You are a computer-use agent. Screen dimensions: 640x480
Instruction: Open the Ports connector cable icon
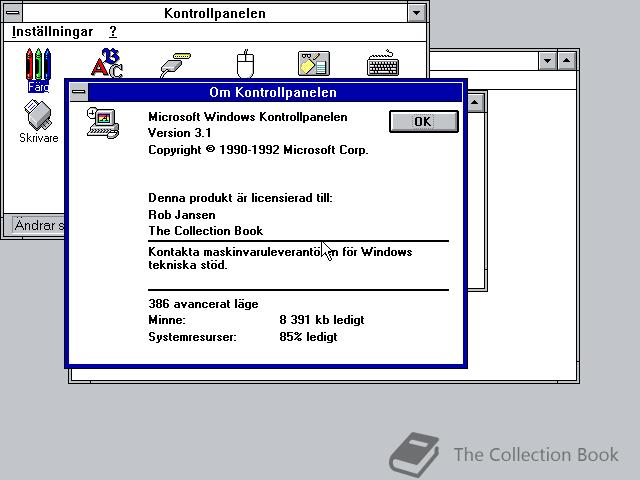pyautogui.click(x=176, y=64)
